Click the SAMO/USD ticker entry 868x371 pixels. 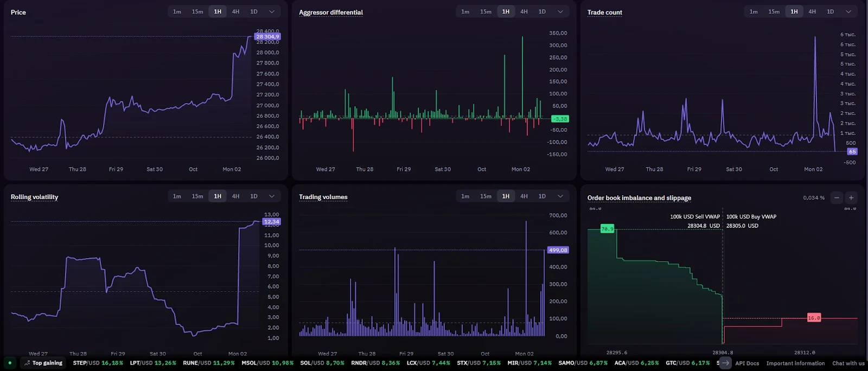pyautogui.click(x=583, y=363)
